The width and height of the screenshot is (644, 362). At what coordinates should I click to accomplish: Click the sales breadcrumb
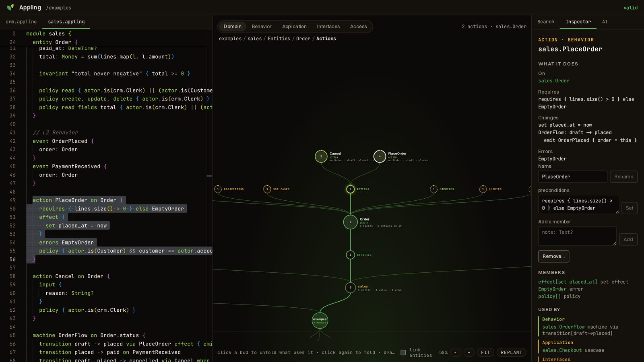click(x=254, y=39)
